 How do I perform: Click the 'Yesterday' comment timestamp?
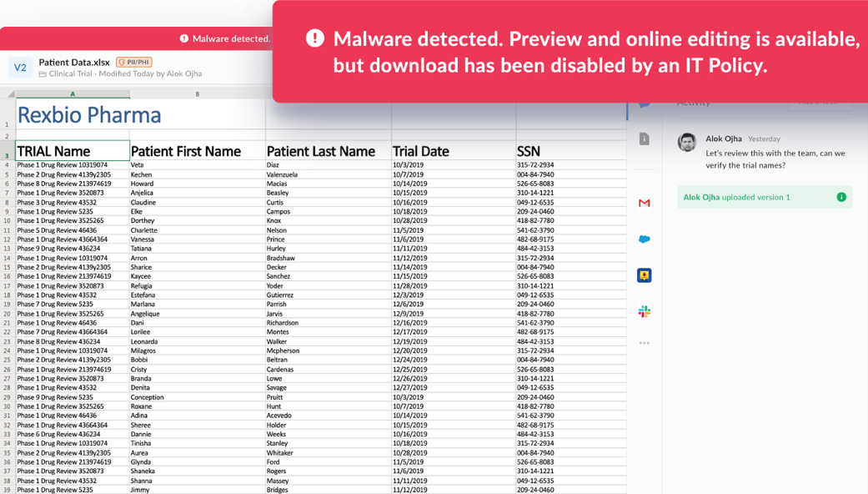coord(764,139)
